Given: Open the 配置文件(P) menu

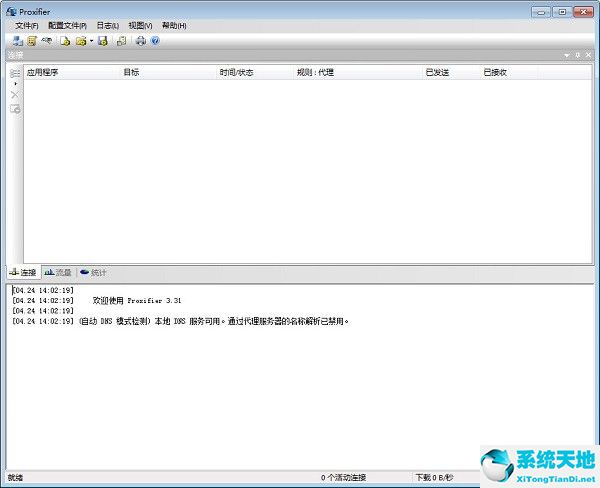Looking at the screenshot, I should click(67, 26).
